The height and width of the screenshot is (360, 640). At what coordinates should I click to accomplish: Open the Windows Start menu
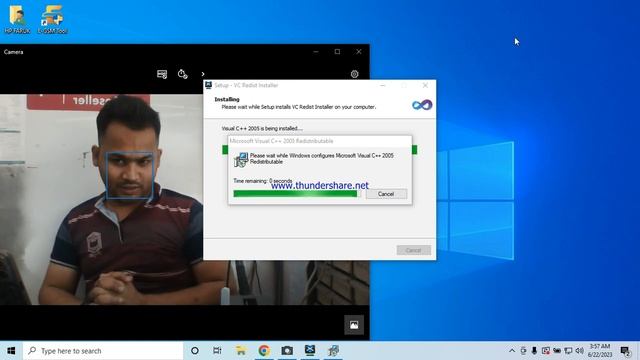pos(11,351)
